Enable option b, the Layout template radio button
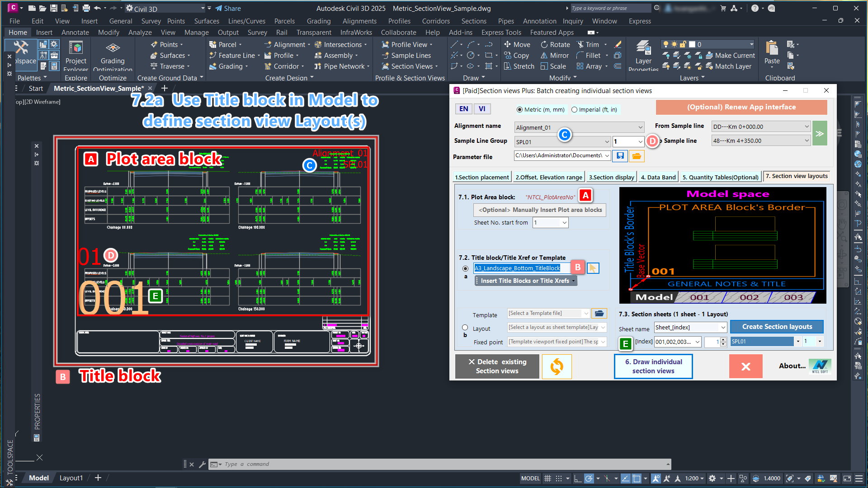The image size is (868, 488). click(465, 328)
